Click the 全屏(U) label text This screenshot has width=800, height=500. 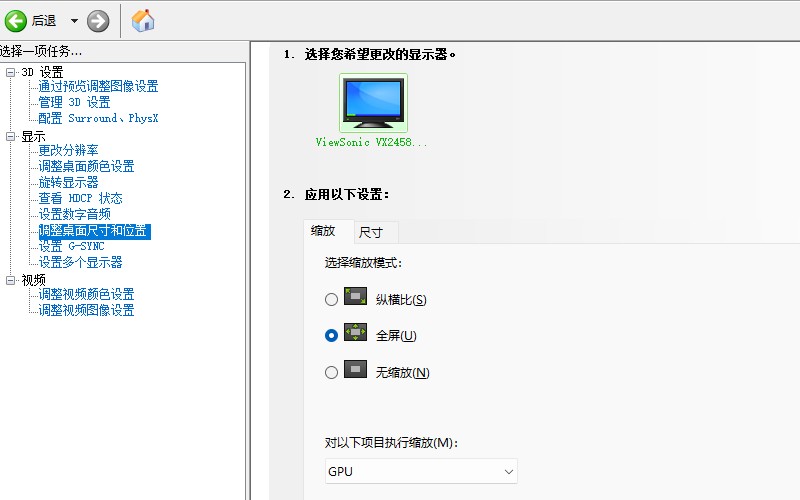396,336
